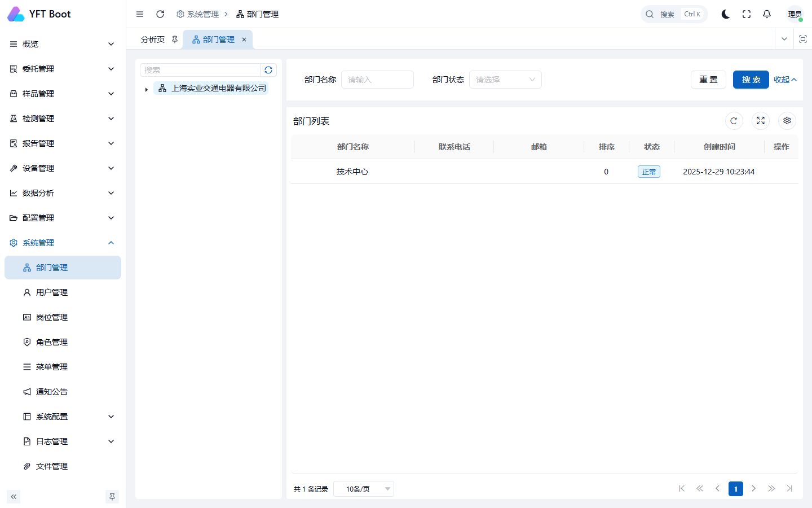Collapse the sidebar with double-arrow icon
812x508 pixels.
pyautogui.click(x=14, y=497)
